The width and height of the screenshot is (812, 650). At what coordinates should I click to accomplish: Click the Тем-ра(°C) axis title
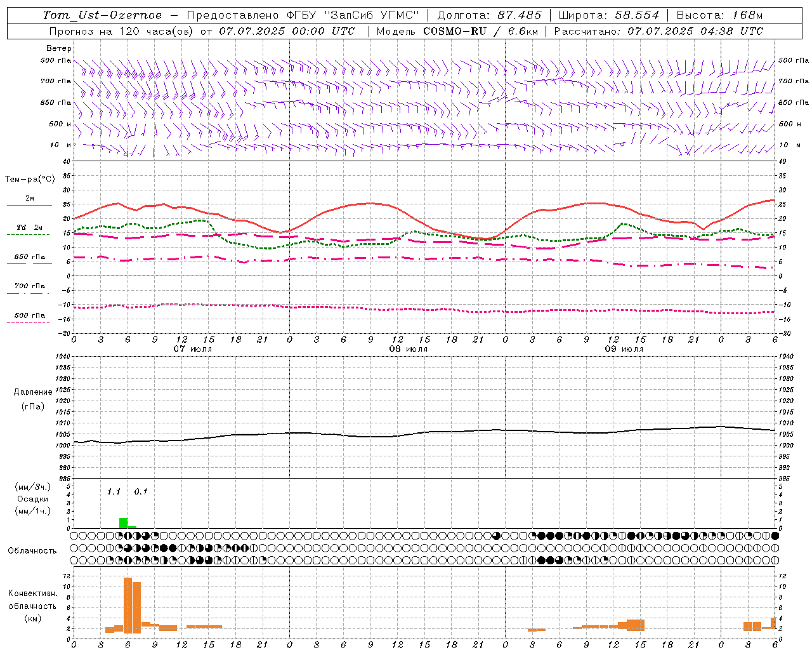30,180
